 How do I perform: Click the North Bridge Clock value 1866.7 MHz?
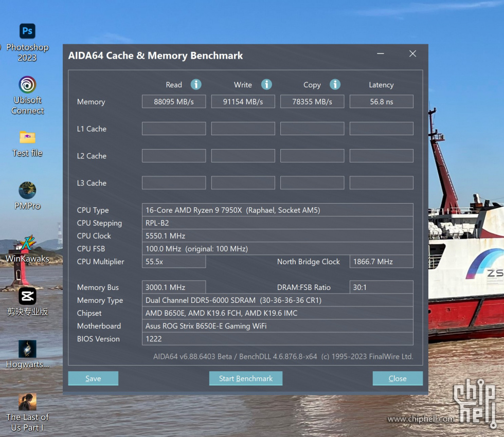pyautogui.click(x=382, y=262)
